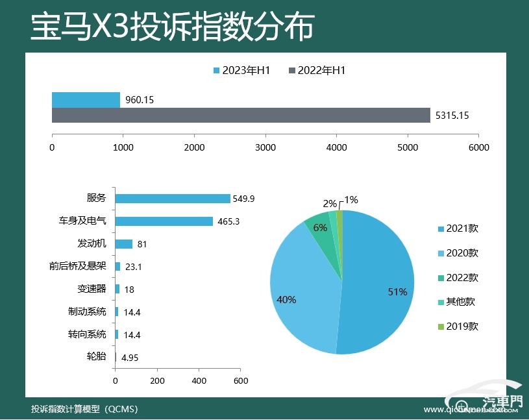Click the value label 960.15
This screenshot has width=529, height=420.
tap(140, 100)
